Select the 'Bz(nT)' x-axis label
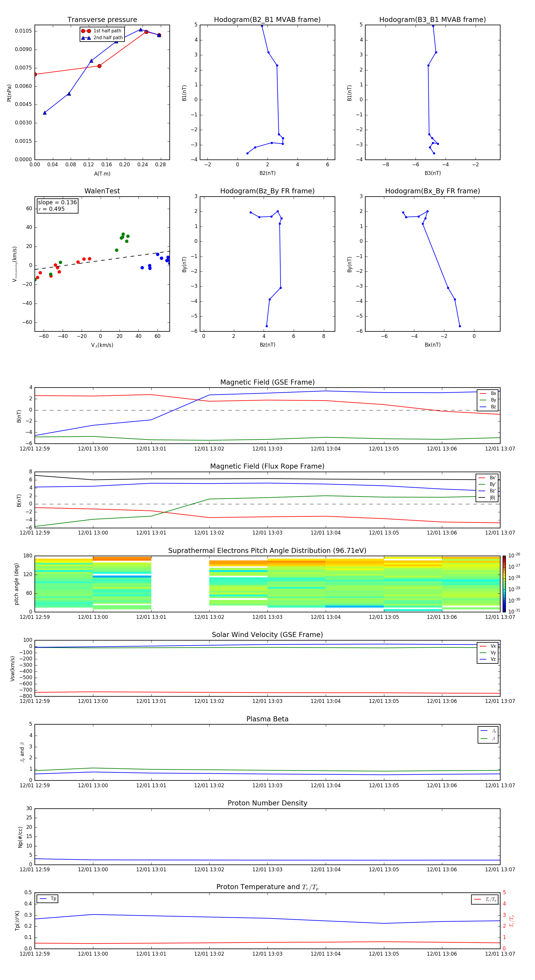Screen dimensions: 535x980 (x=267, y=345)
